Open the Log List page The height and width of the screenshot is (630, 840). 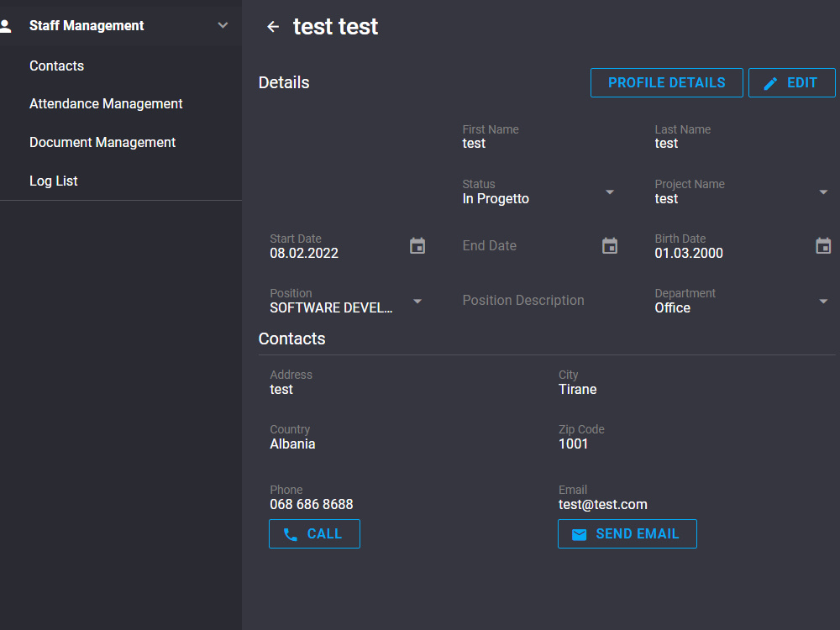(53, 181)
